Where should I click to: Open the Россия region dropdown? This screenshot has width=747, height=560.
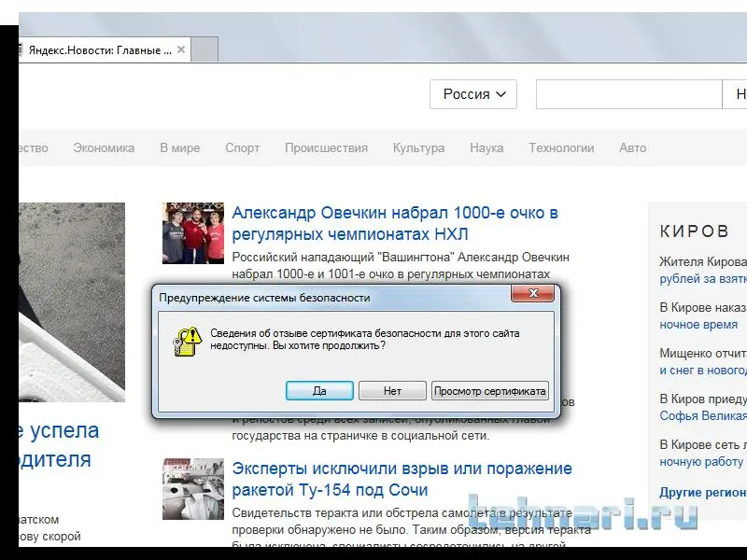coord(473,94)
